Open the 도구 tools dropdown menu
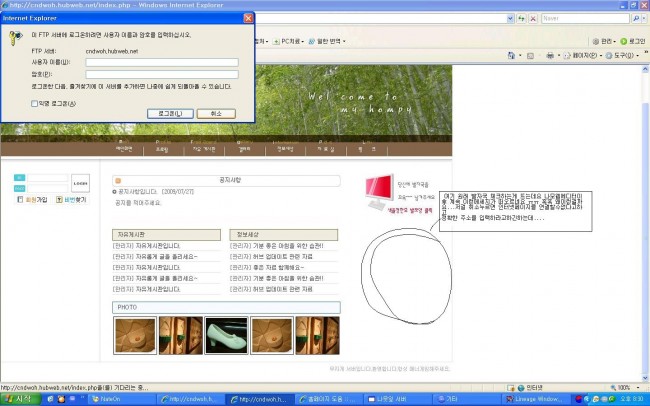 coord(626,55)
